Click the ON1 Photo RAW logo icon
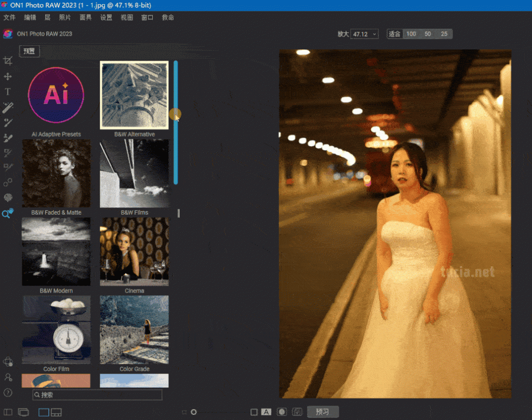The image size is (532, 420). pyautogui.click(x=8, y=34)
